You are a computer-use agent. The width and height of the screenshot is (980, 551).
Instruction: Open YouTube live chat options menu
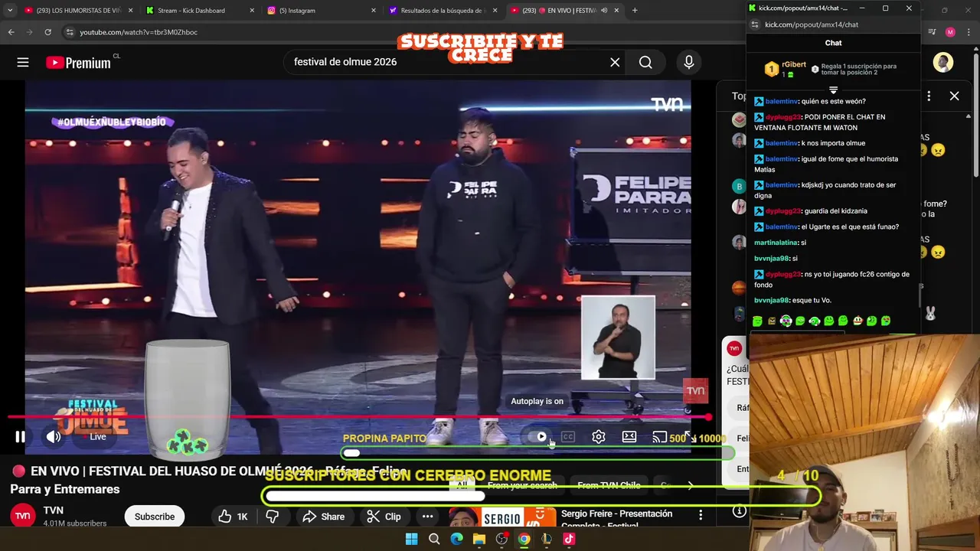tap(929, 96)
